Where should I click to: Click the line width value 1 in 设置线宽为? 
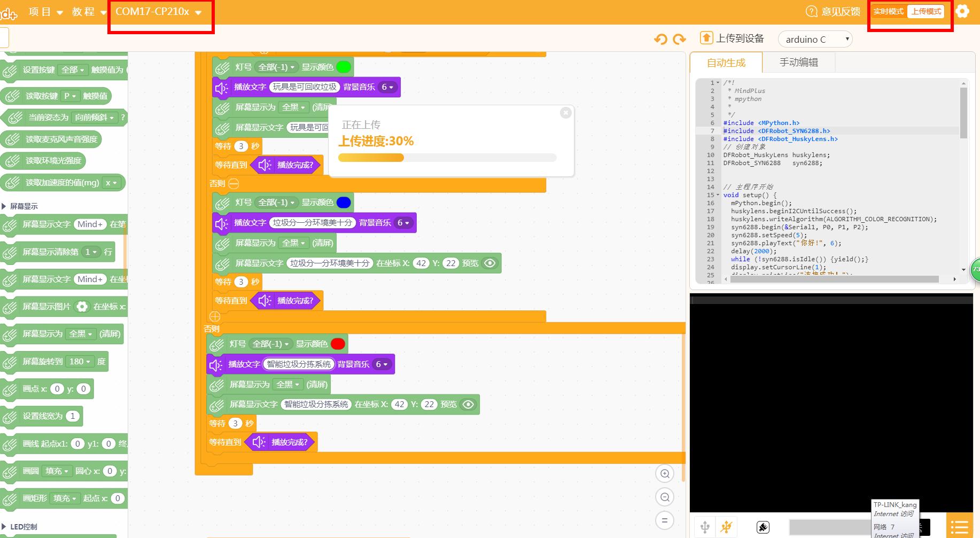pos(73,416)
